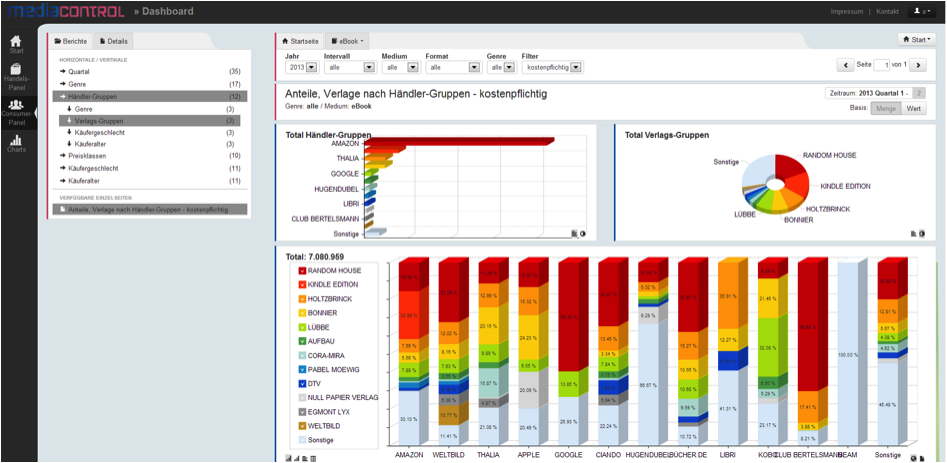Click the document icon of the selected Einzelseite
The height and width of the screenshot is (463, 947).
click(63, 209)
